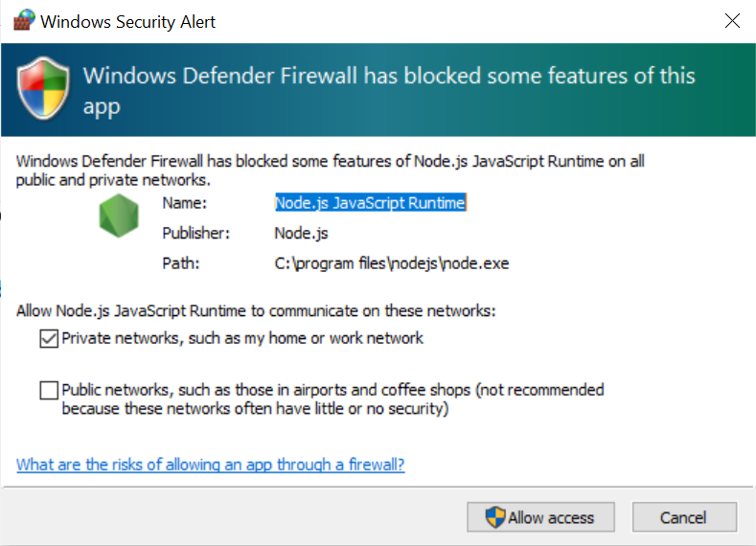Click the Private networks home or work label
This screenshot has width=756, height=546.
click(242, 338)
